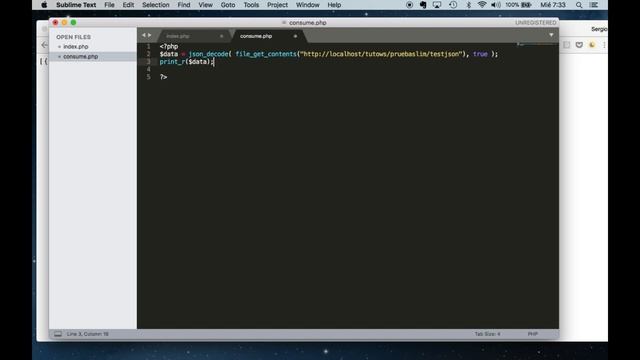Close the index.php tab
Screen dimensions: 640x360
click(222, 36)
